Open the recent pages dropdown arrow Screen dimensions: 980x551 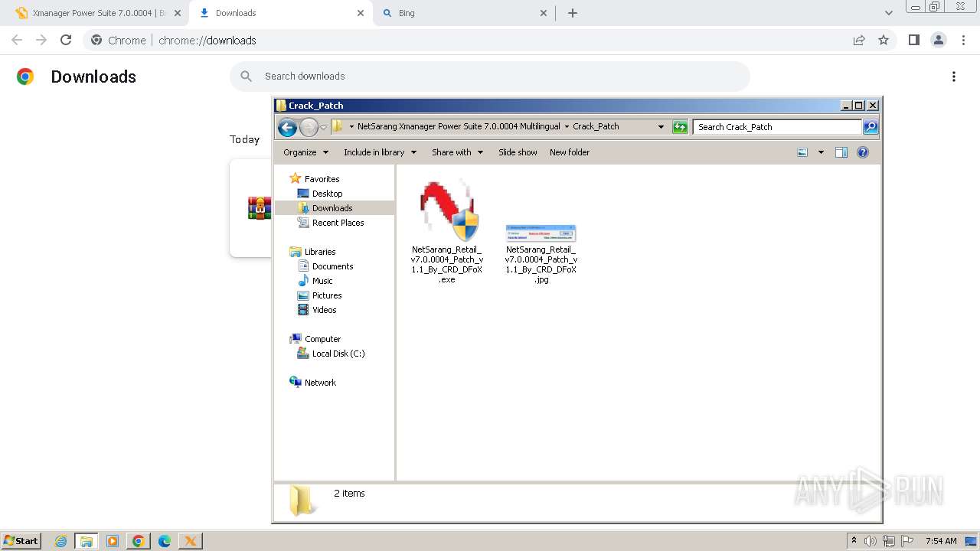[324, 127]
